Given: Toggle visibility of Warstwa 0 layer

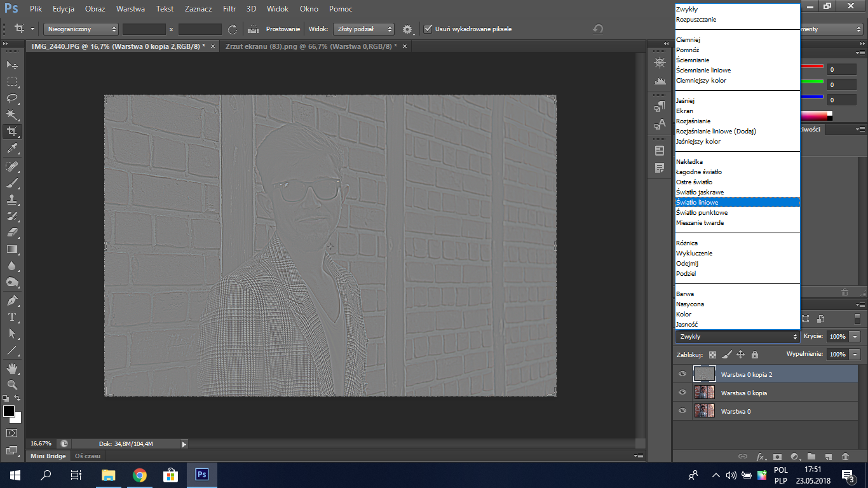Looking at the screenshot, I should tap(682, 411).
